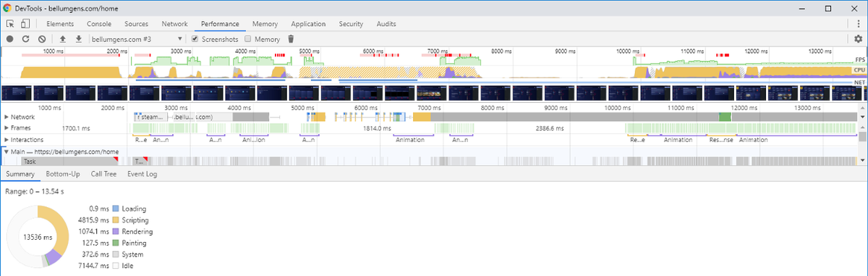This screenshot has width=868, height=276.
Task: Expand the Frames track
Action: click(x=7, y=127)
